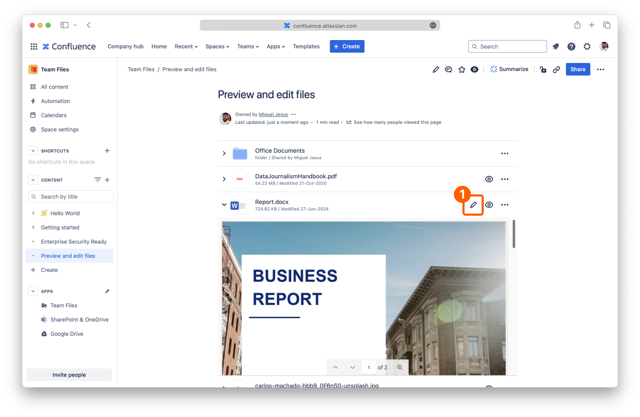Open the Company hub menu item
640x417 pixels.
[125, 46]
